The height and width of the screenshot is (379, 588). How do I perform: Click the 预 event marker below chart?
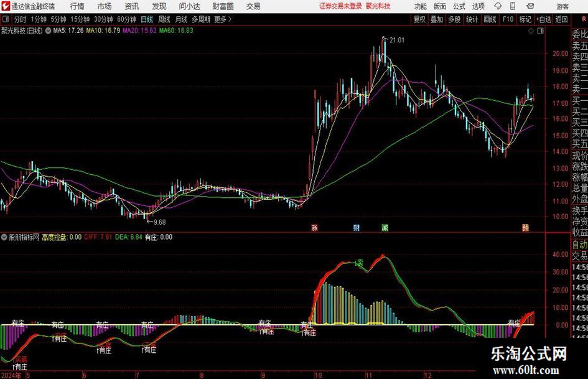[x=525, y=227]
